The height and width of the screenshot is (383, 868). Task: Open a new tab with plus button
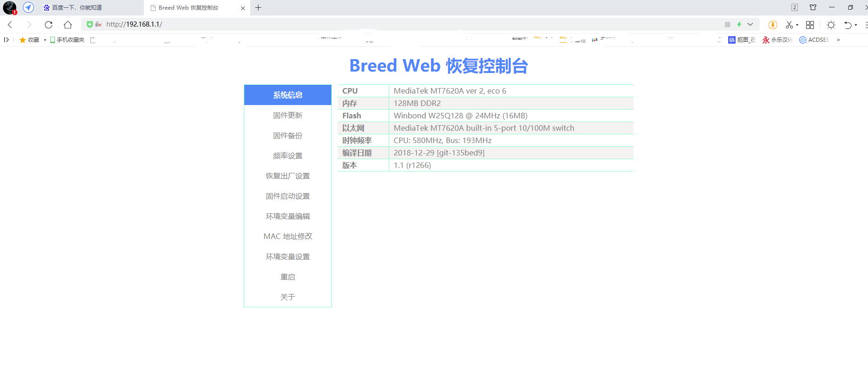[258, 8]
